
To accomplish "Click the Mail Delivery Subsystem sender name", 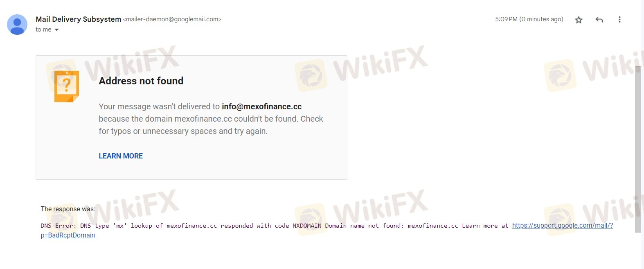I will click(78, 19).
